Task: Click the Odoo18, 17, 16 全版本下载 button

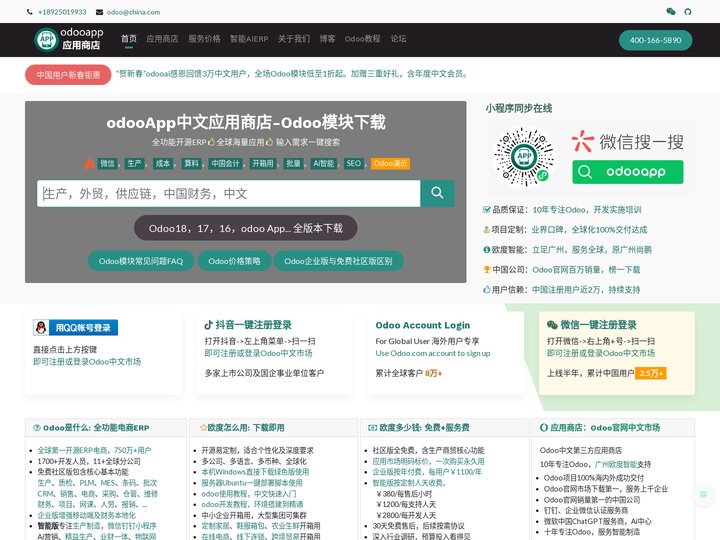Action: (246, 228)
